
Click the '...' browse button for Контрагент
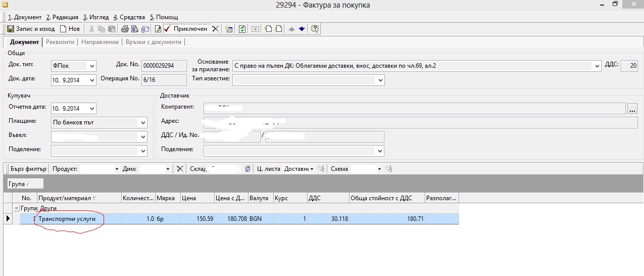click(x=632, y=108)
